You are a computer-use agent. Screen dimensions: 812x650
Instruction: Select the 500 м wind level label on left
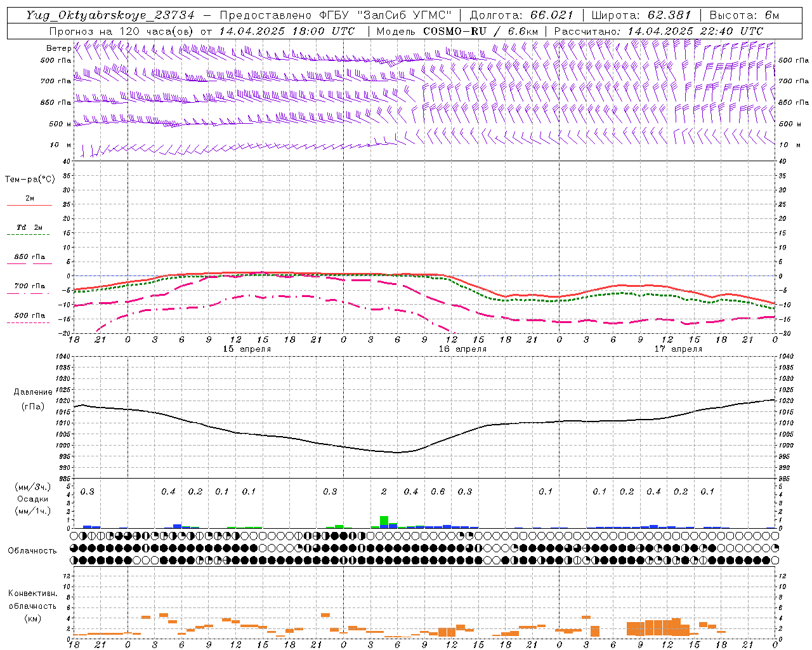pyautogui.click(x=60, y=124)
